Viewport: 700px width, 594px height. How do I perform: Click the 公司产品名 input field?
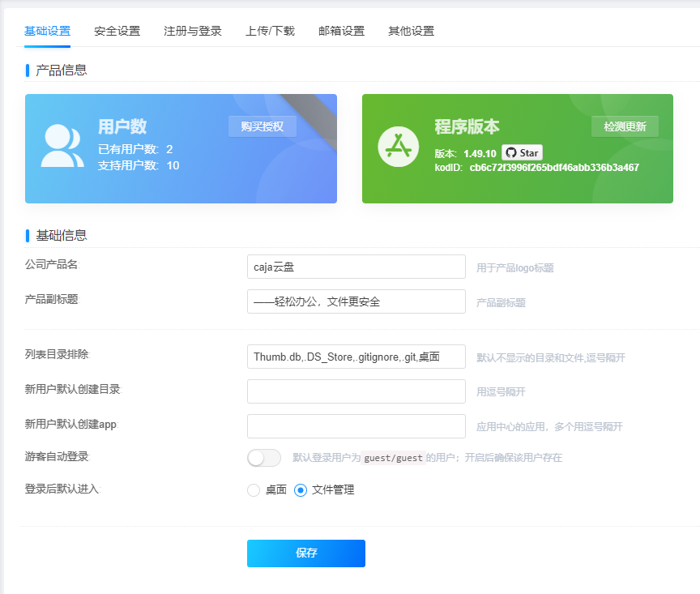coord(356,267)
